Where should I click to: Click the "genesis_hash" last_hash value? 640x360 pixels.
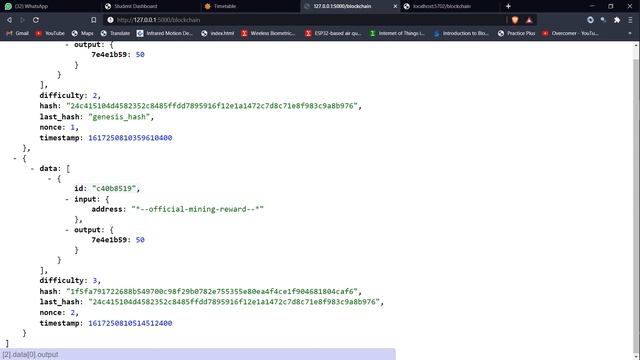pyautogui.click(x=119, y=117)
